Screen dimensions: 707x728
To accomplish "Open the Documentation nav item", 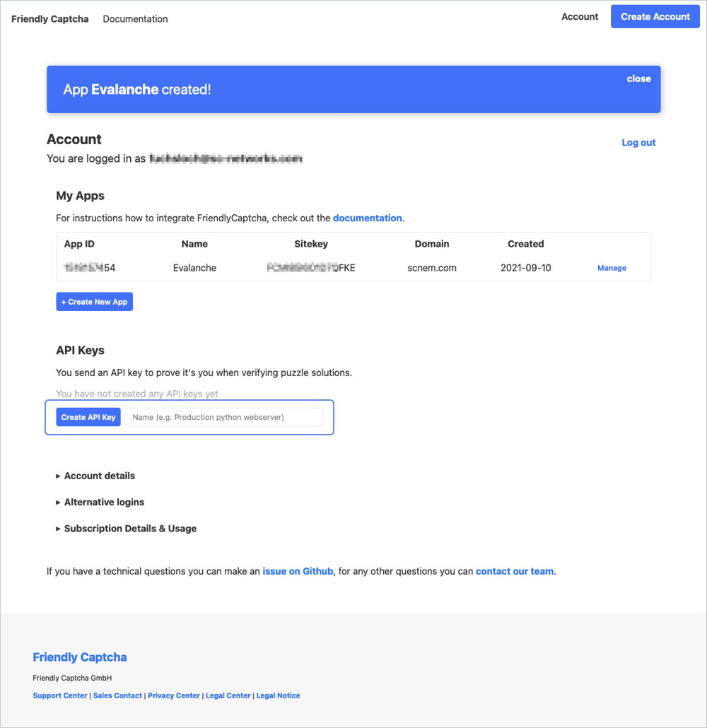I will coord(135,19).
